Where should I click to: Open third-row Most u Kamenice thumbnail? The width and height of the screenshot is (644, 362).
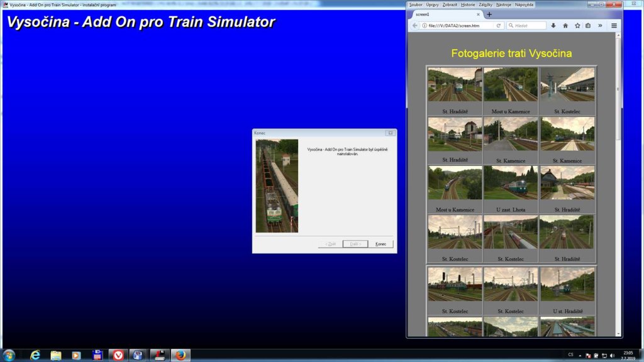[455, 183]
